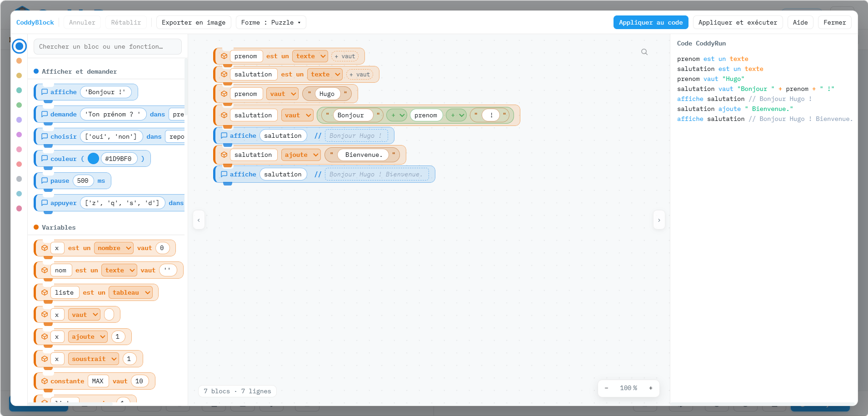Click speech icon on demande block
Screen dimensions: 868x416
45,114
